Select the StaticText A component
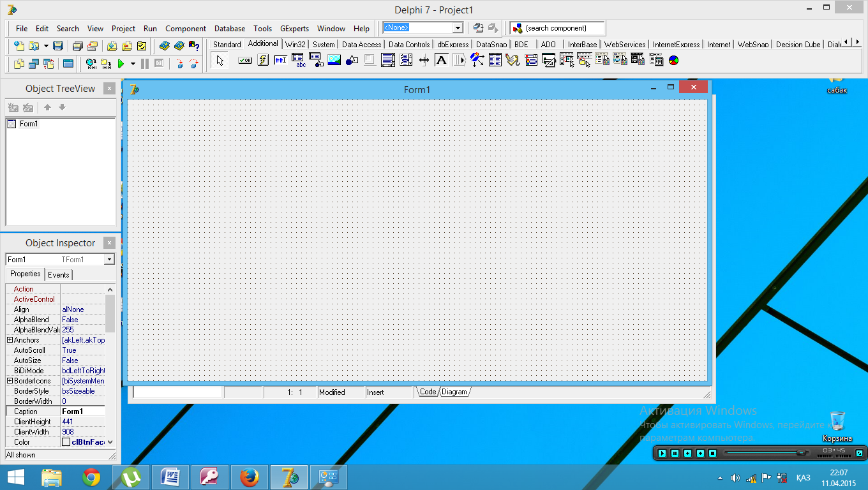The image size is (868, 490). (x=441, y=61)
